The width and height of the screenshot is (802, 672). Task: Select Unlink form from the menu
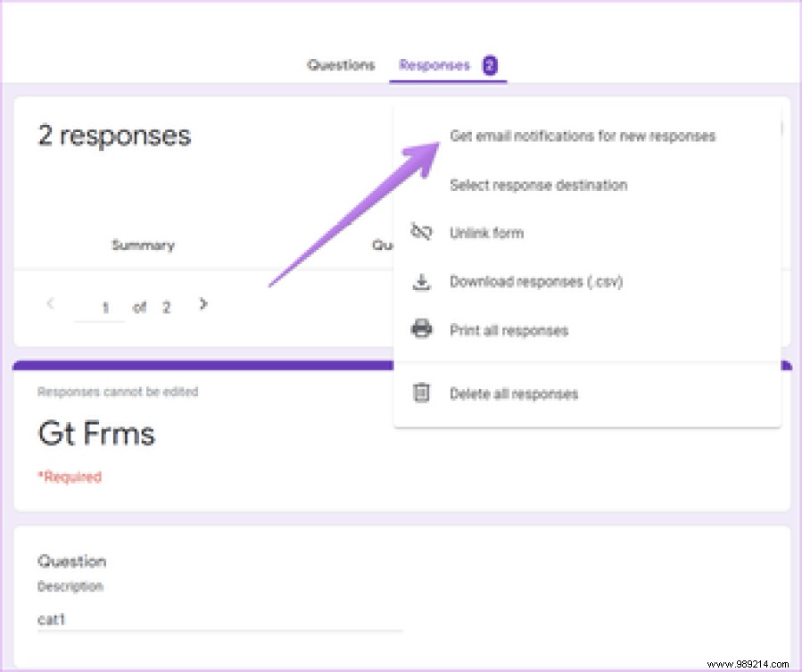[x=487, y=233]
